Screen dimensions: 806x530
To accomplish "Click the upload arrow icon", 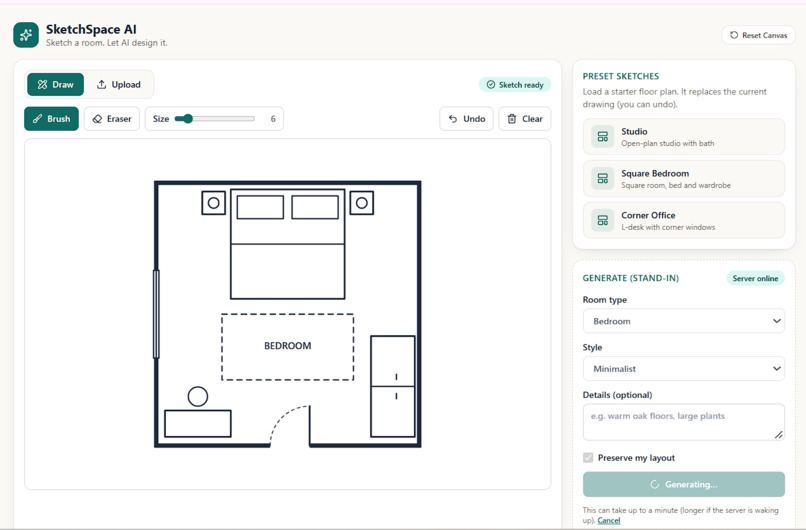I will [102, 84].
